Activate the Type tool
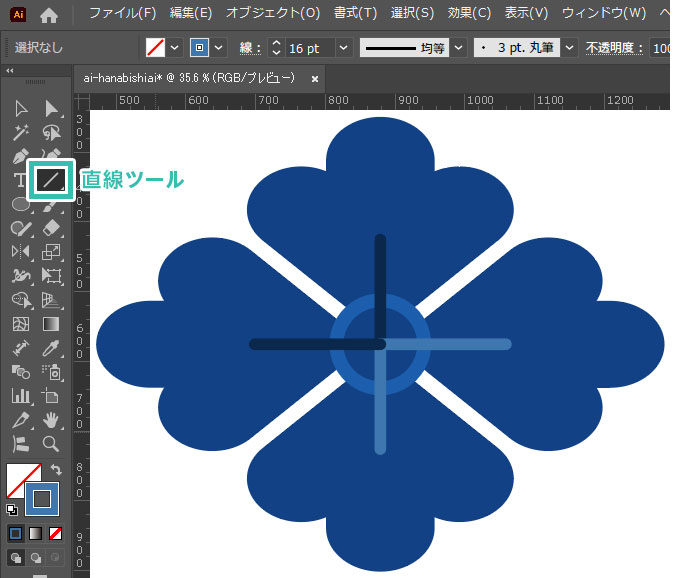This screenshot has width=677, height=578. pos(20,180)
